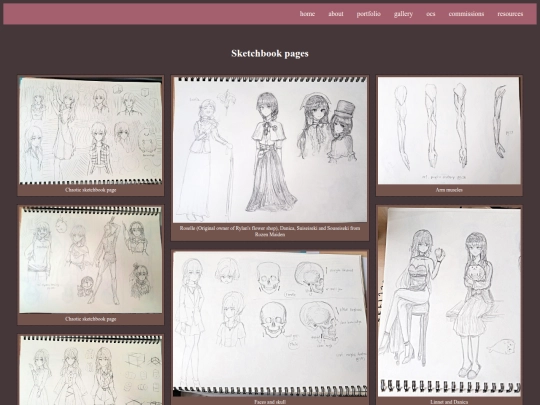View the Faces and skull sketch

click(x=270, y=324)
